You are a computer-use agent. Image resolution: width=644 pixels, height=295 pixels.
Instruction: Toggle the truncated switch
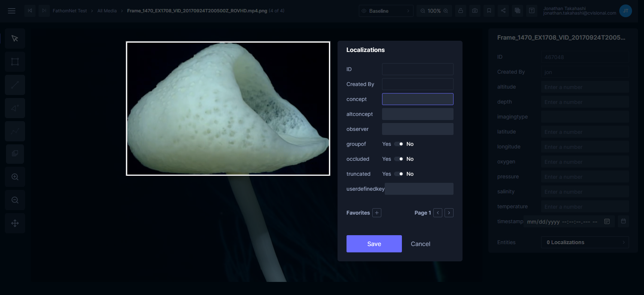tap(399, 174)
